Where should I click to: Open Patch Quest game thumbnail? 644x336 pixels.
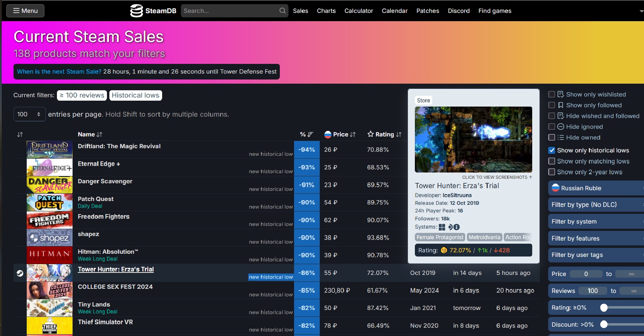[50, 202]
